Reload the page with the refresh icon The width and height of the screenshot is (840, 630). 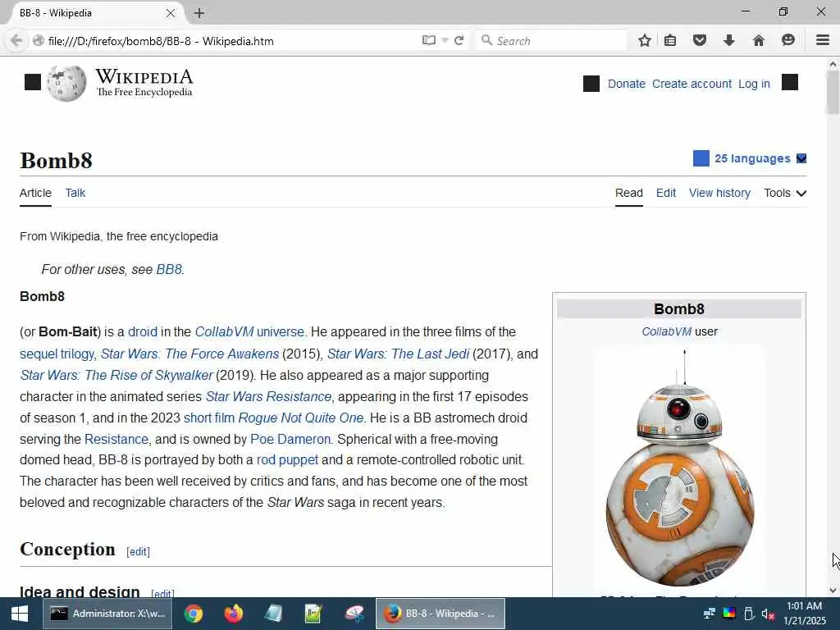pos(459,41)
